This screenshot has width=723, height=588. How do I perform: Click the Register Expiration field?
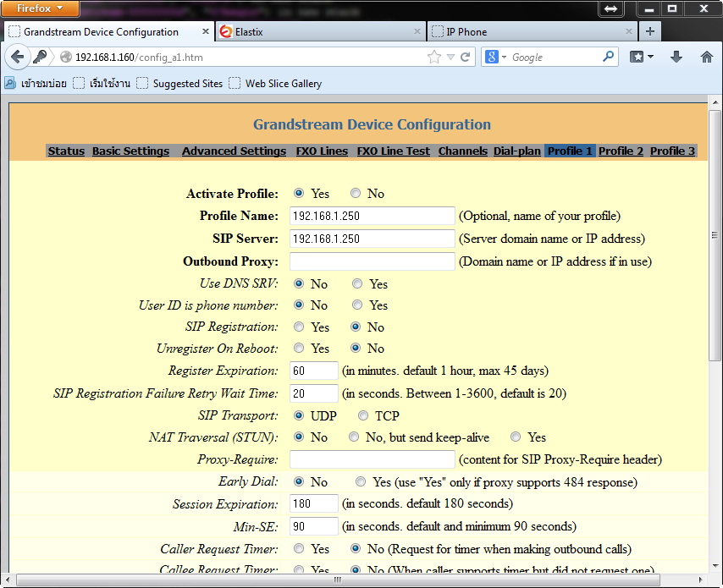click(x=314, y=371)
